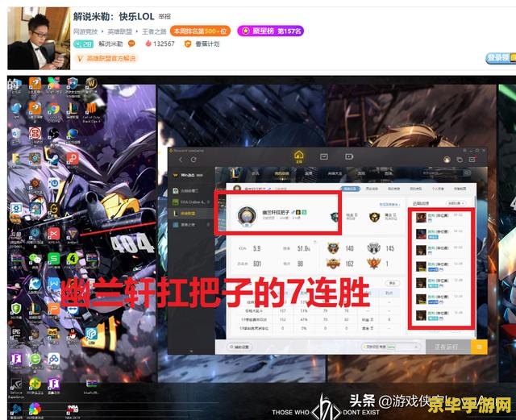This screenshot has height=420, width=516.
Task: Open the ICBC red bank shortcut
Action: point(35,134)
